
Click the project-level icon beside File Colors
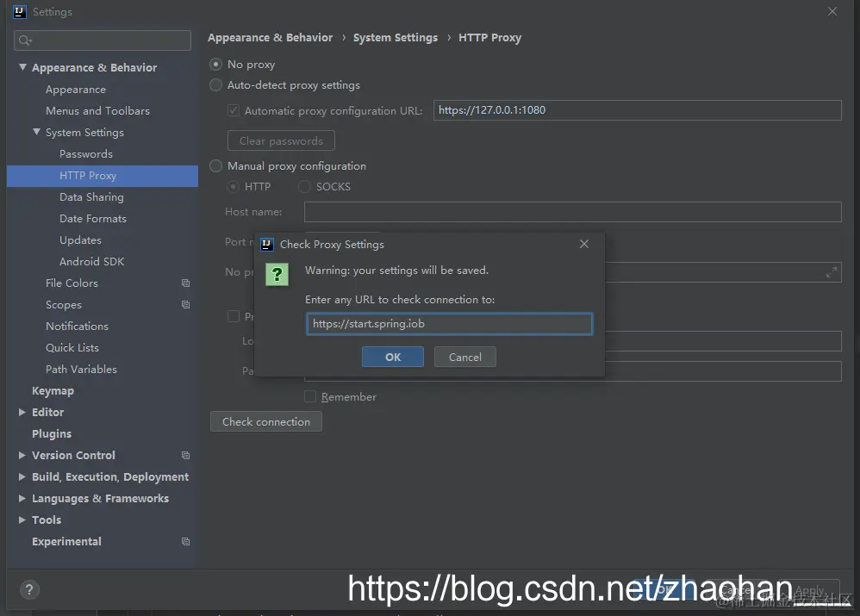pyautogui.click(x=185, y=283)
